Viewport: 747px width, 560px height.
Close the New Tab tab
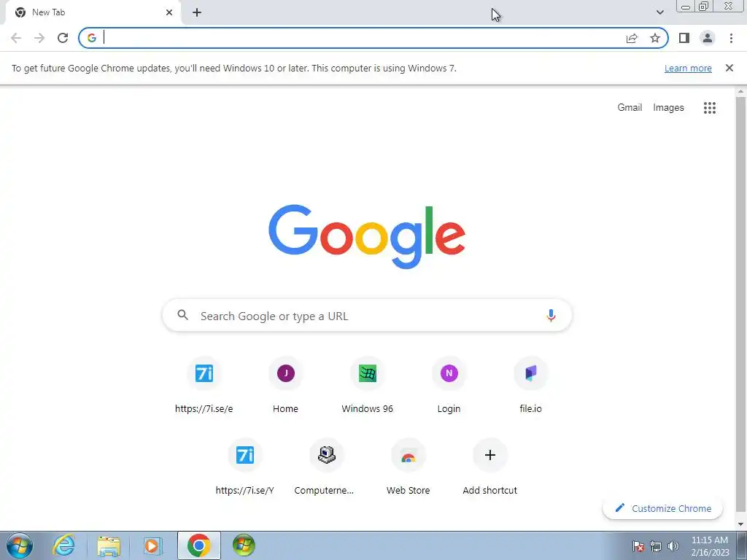[169, 12]
